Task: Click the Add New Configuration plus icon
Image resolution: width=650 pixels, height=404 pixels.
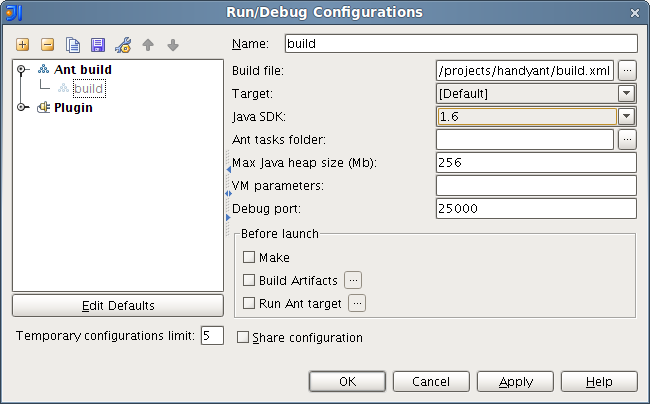Action: tap(23, 45)
